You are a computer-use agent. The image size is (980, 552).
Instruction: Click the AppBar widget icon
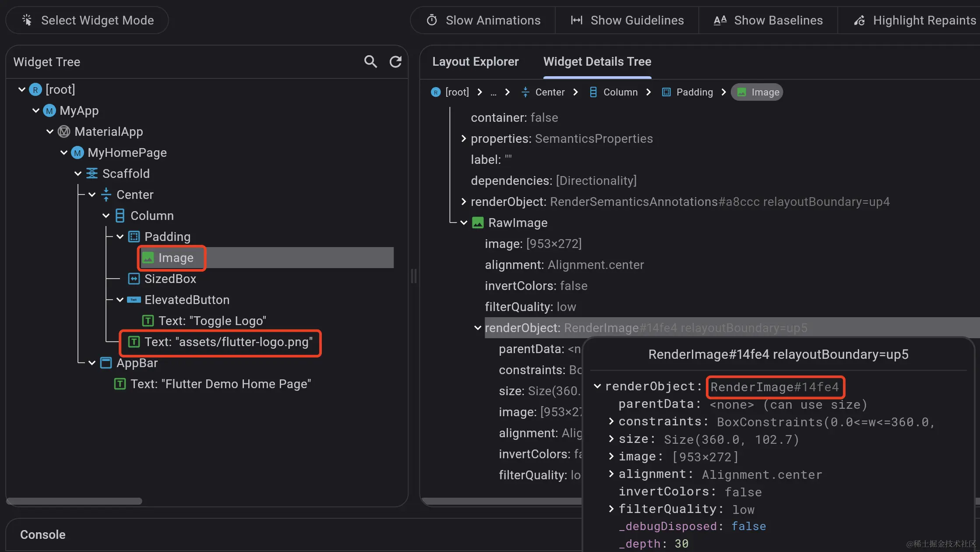click(x=106, y=363)
